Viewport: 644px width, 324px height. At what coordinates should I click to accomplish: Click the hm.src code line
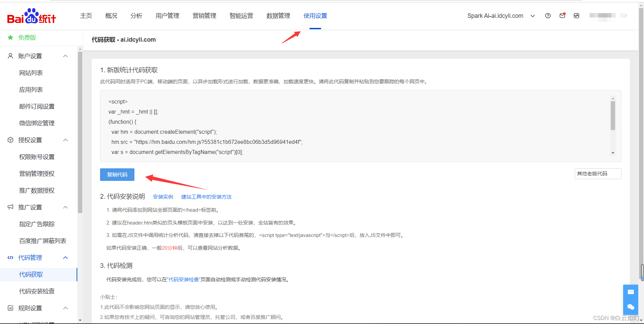click(207, 142)
